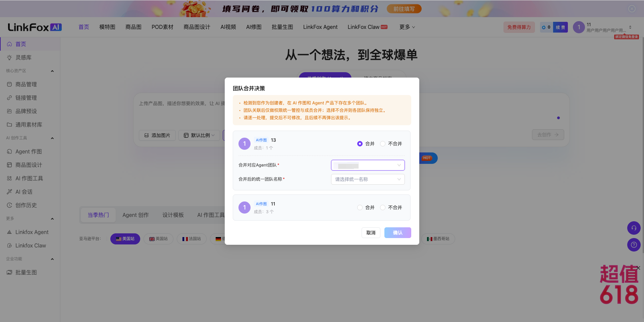Expand the 更多 menu in top navigation

point(407,27)
